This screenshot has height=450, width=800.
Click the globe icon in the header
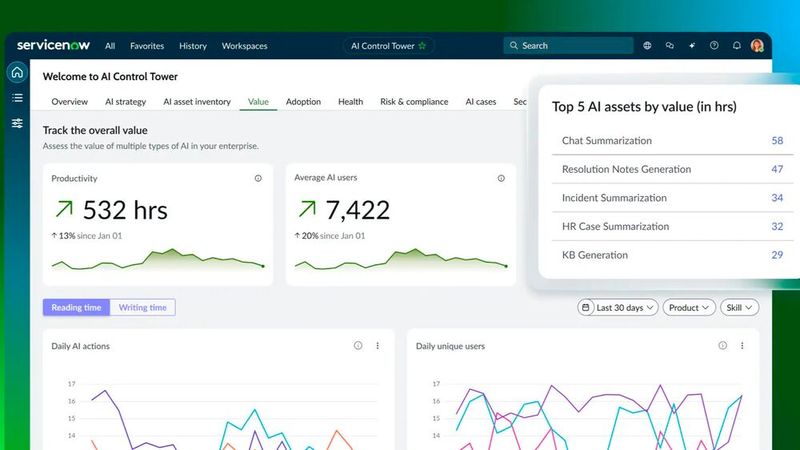click(x=647, y=45)
